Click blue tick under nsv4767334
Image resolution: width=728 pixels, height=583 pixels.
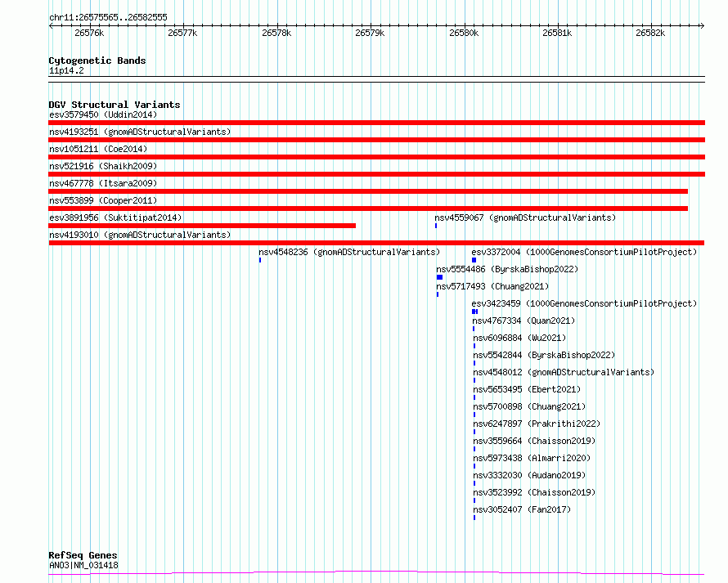474,329
